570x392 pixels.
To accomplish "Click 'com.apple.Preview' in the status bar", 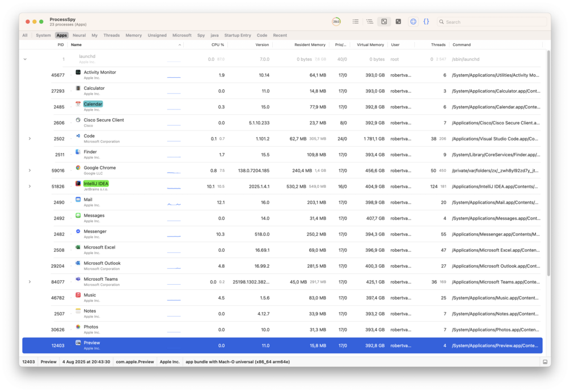I will pos(134,362).
